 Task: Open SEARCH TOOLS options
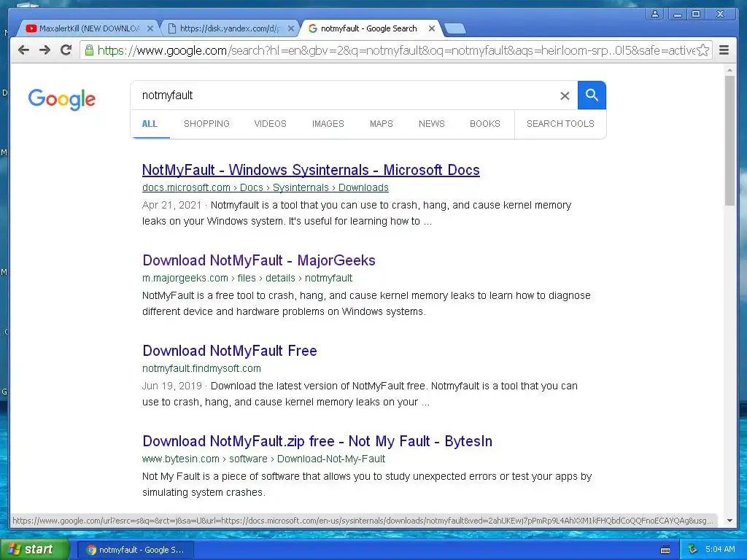point(560,124)
